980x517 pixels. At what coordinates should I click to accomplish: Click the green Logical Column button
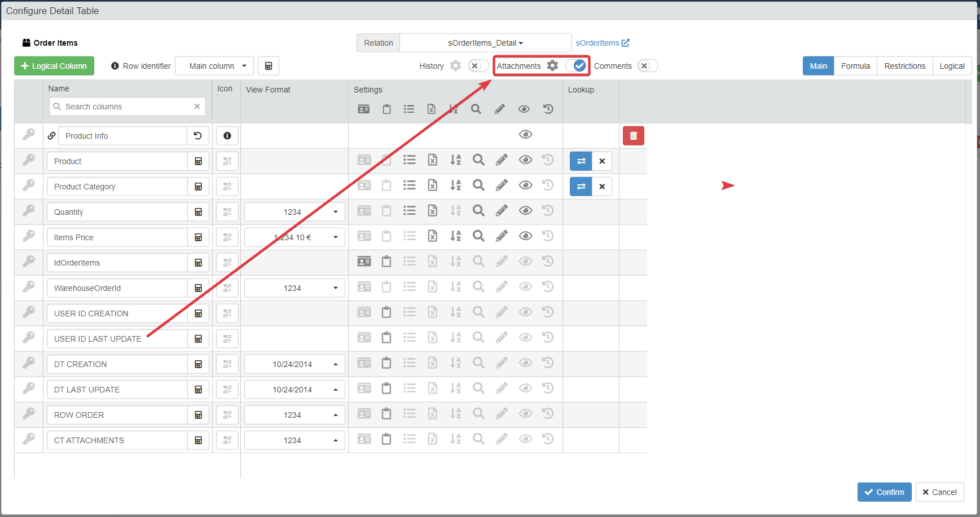pyautogui.click(x=54, y=66)
